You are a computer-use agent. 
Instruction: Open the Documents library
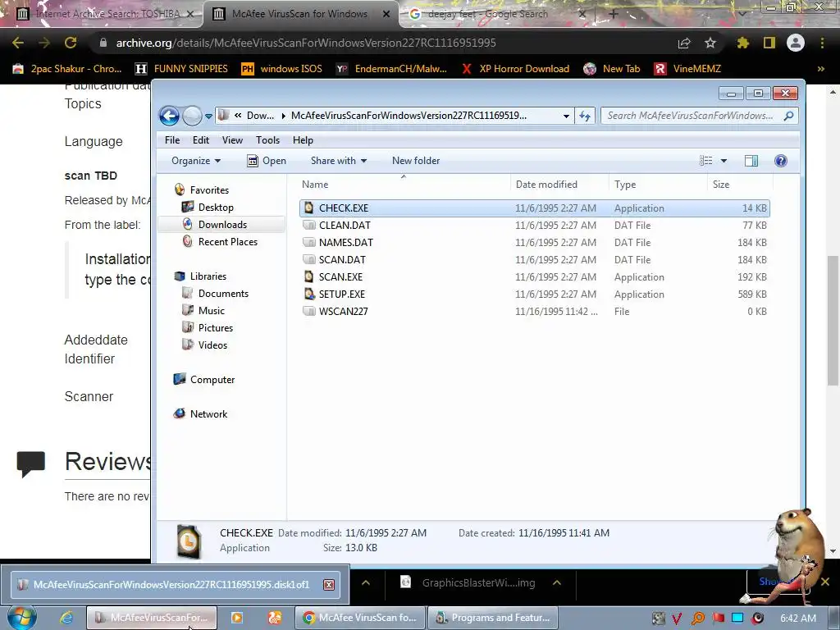[216, 294]
